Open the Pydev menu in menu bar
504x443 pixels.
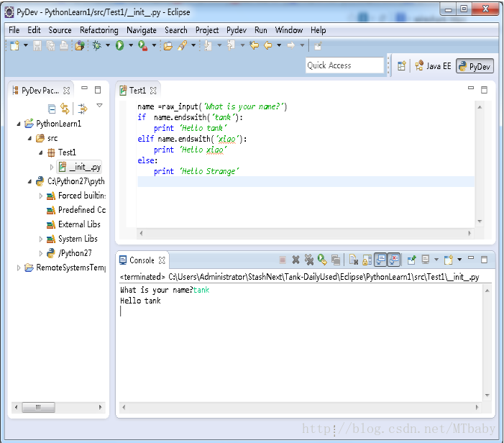[x=237, y=30]
